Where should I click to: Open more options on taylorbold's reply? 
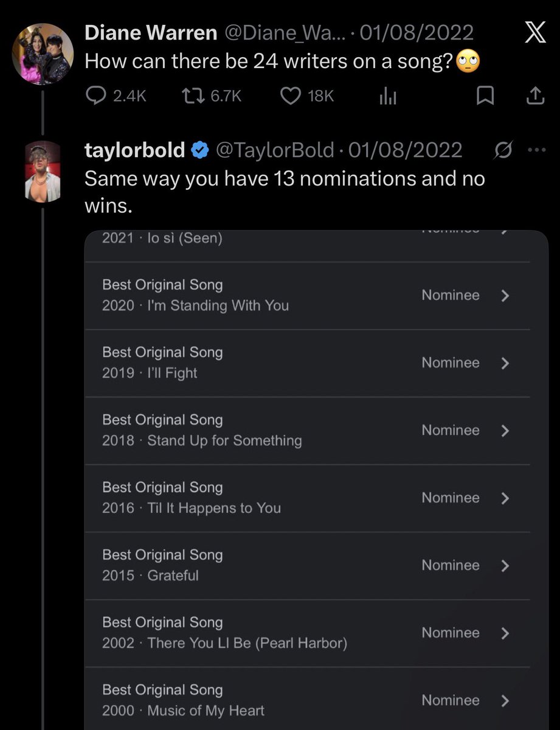pyautogui.click(x=534, y=150)
